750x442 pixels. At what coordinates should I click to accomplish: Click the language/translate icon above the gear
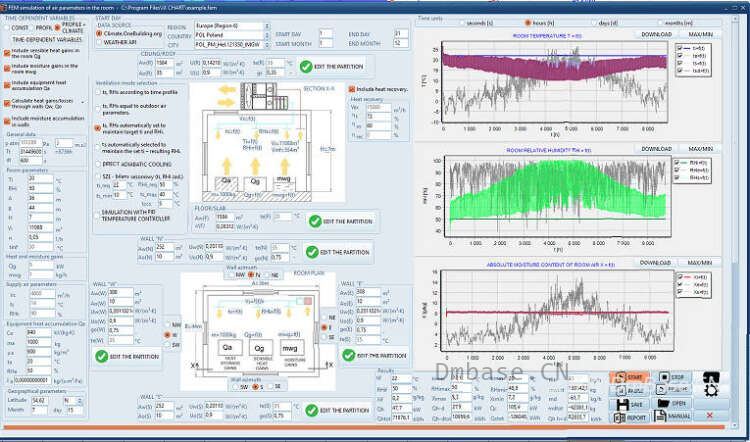tap(711, 377)
